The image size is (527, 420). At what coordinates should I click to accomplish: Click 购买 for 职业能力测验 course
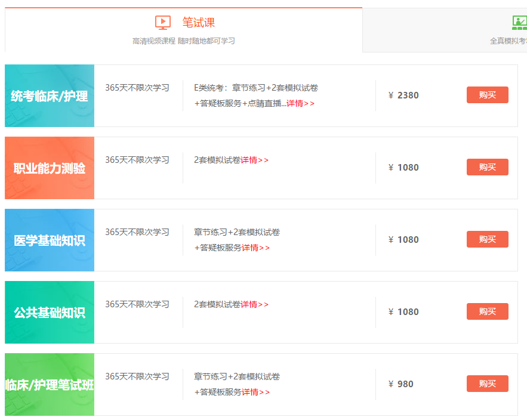pyautogui.click(x=487, y=167)
